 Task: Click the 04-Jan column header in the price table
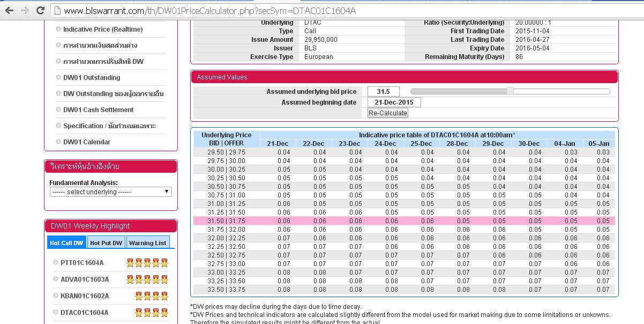565,143
